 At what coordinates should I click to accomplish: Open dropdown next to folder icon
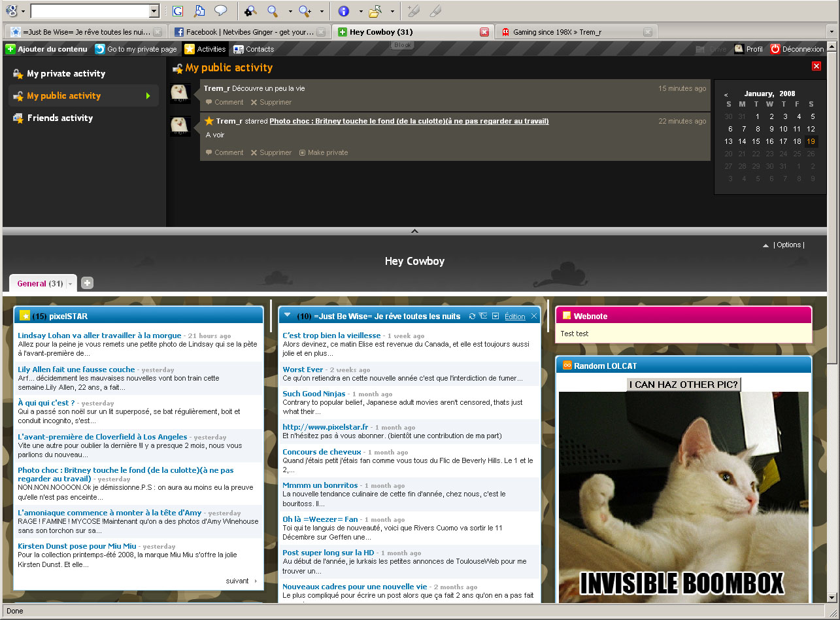392,11
